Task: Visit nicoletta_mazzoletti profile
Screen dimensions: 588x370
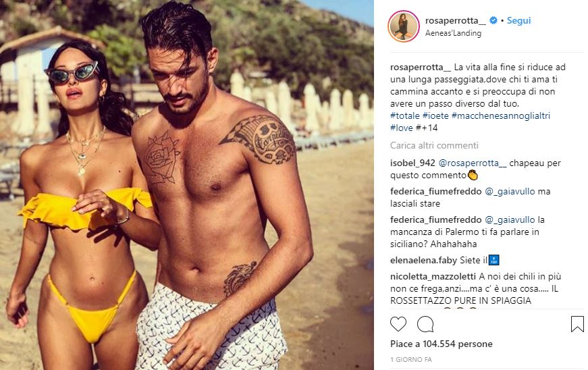Action: click(x=433, y=277)
